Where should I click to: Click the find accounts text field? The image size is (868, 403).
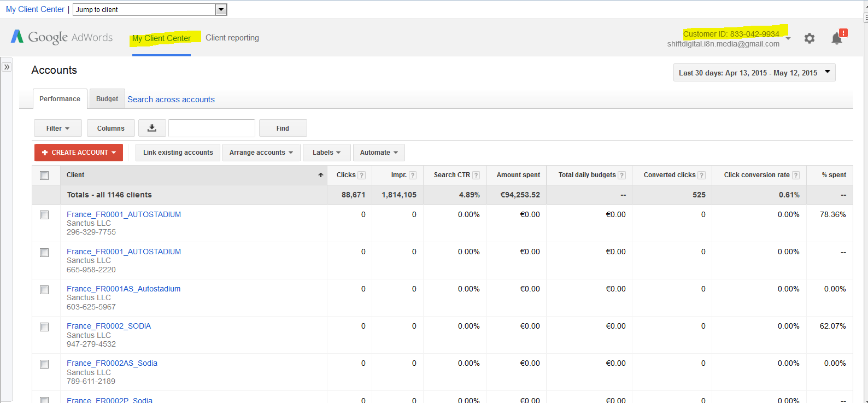212,128
